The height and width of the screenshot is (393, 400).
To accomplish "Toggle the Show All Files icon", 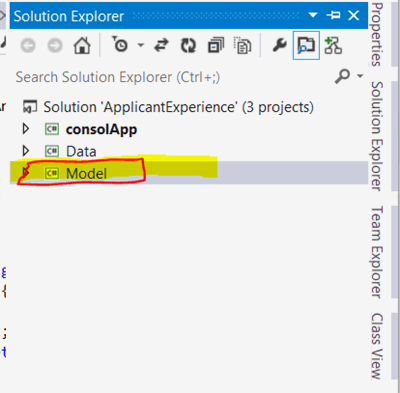I will [x=242, y=45].
